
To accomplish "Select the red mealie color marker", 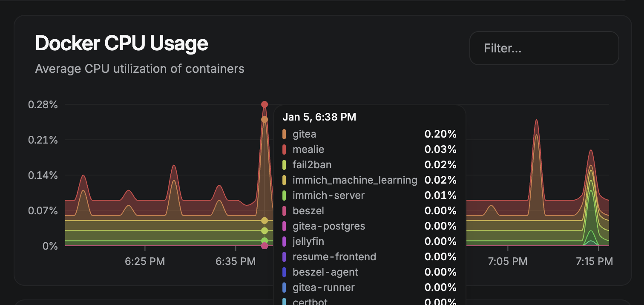I will [x=284, y=150].
